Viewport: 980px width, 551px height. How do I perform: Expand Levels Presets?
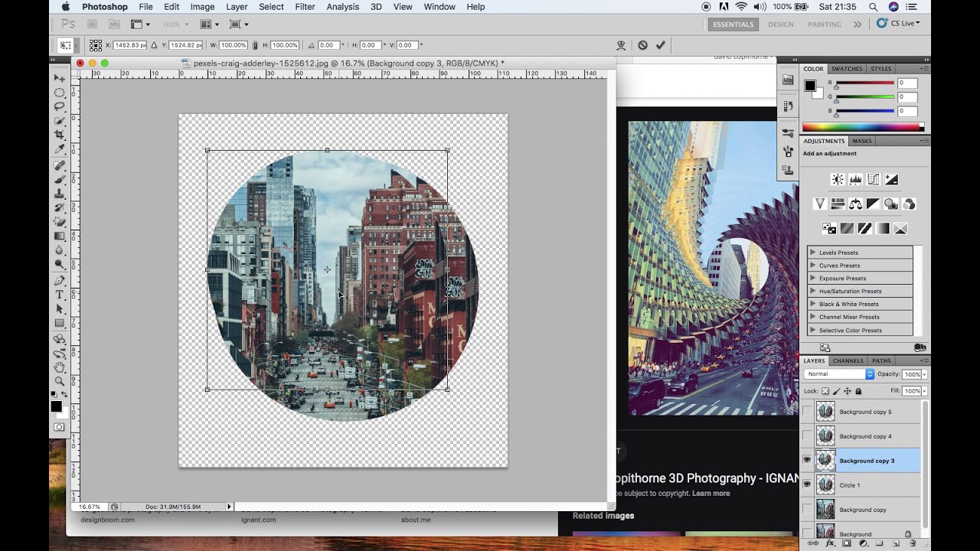(812, 253)
